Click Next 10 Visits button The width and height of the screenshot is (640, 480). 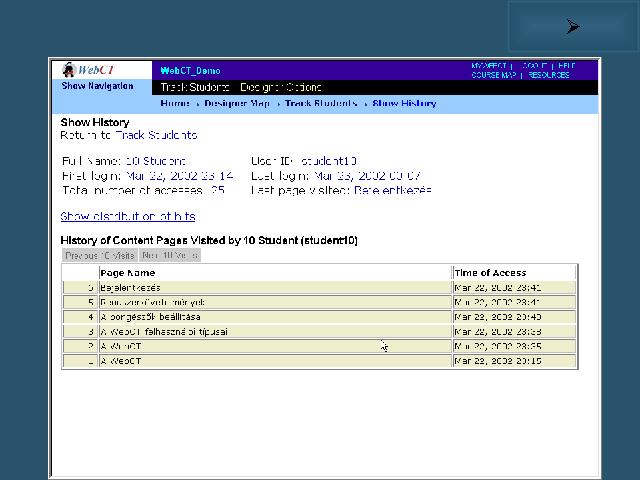(x=170, y=256)
